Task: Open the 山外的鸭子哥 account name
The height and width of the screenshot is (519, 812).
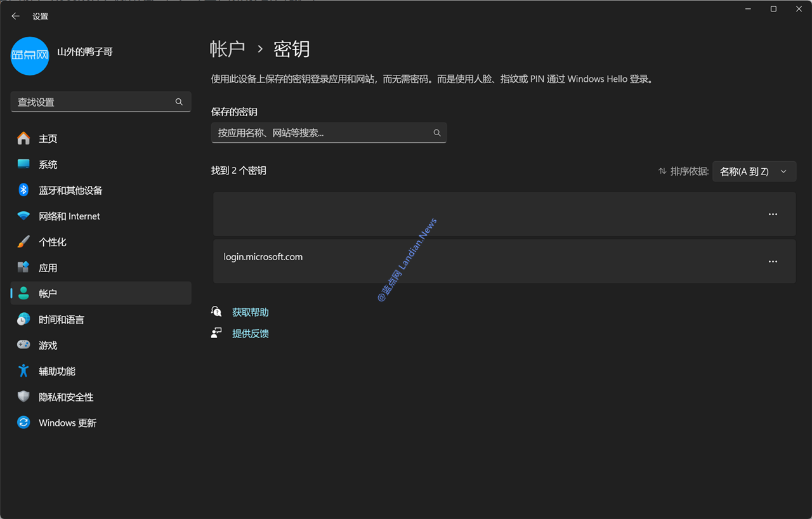Action: tap(85, 51)
